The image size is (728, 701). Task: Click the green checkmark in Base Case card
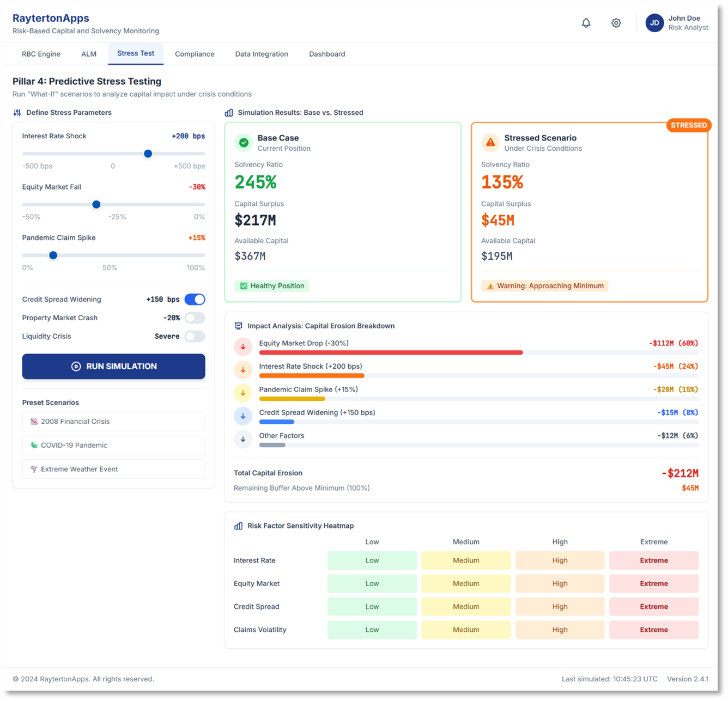[x=244, y=143]
